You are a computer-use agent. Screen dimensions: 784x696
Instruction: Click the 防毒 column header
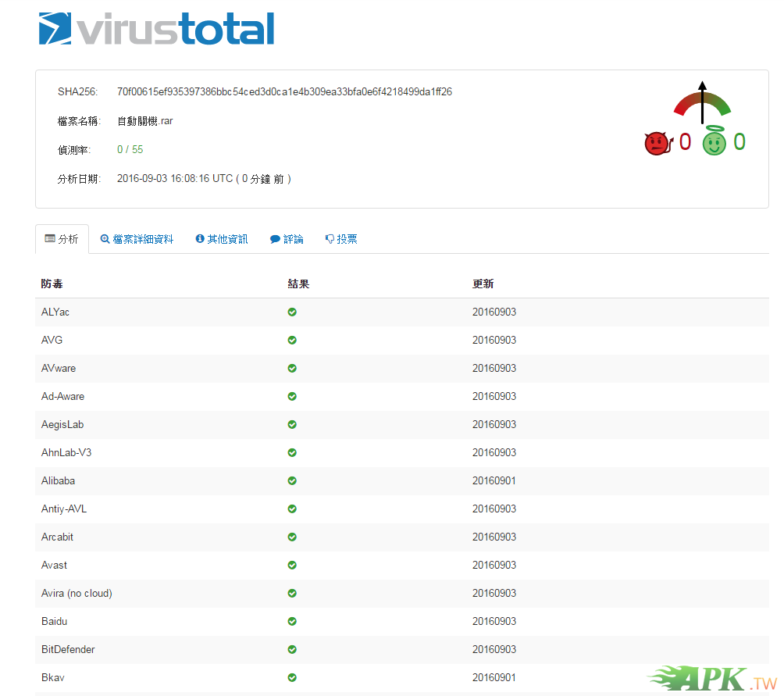pyautogui.click(x=52, y=284)
